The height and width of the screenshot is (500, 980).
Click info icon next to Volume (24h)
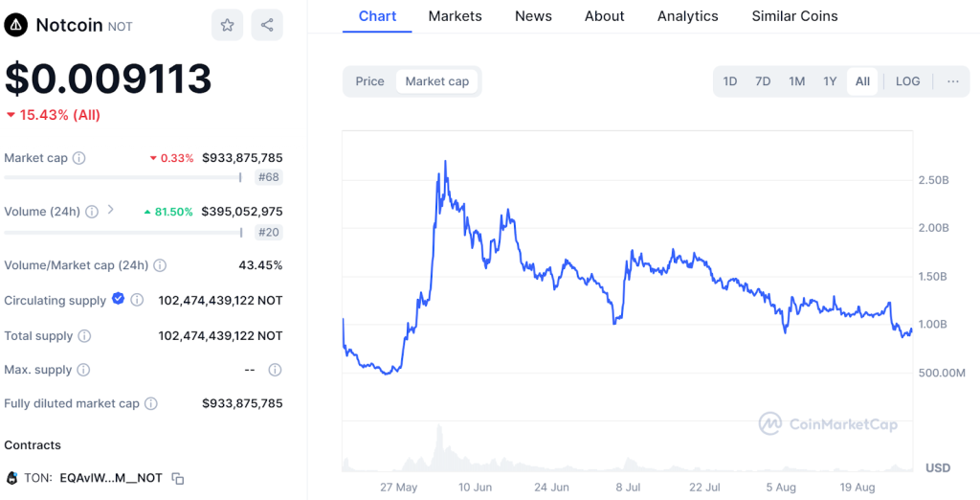[x=91, y=212]
